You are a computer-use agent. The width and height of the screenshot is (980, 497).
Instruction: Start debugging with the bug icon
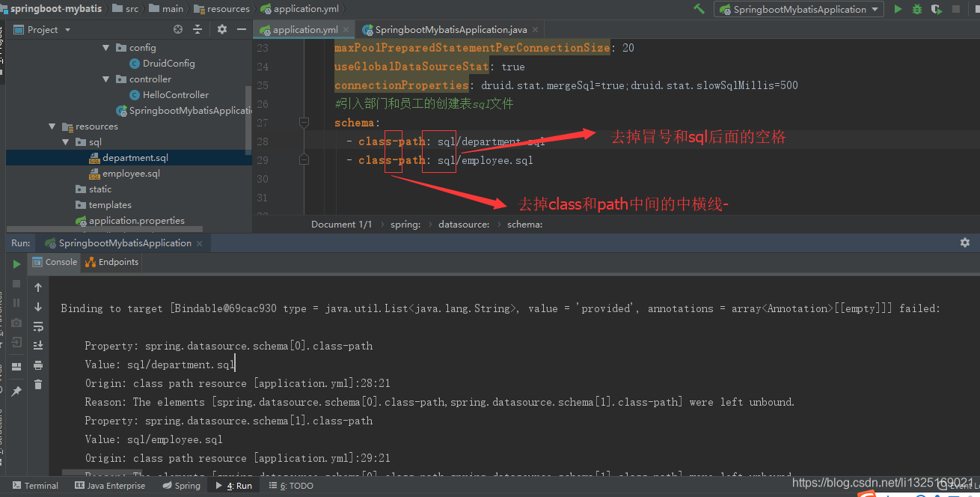917,9
